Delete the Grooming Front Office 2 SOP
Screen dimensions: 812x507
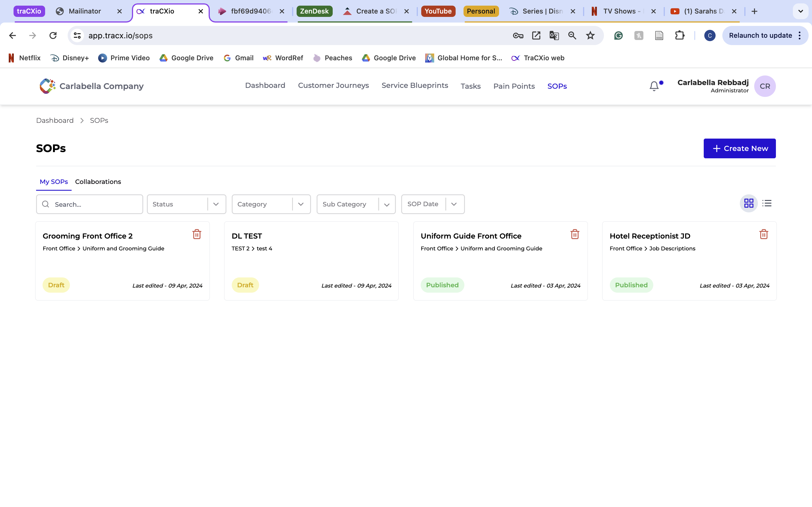coord(197,234)
